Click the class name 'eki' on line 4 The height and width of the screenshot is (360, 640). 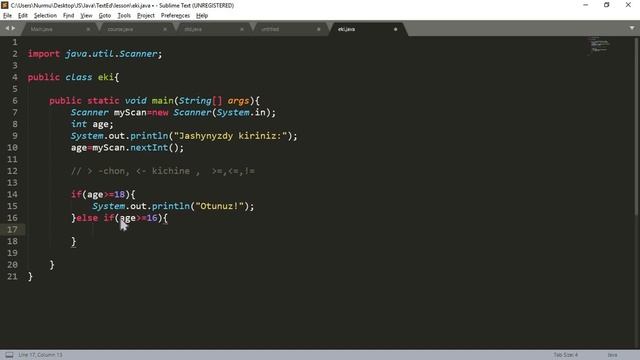[x=106, y=77]
